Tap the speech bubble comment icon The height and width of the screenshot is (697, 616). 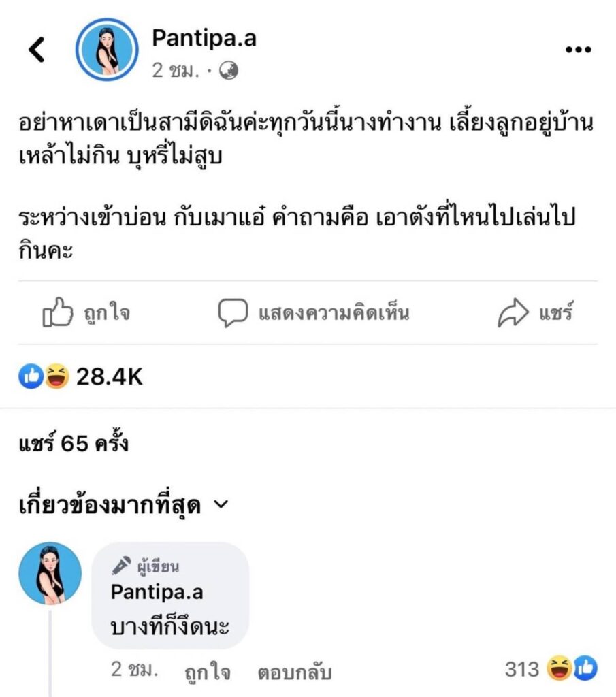(231, 313)
